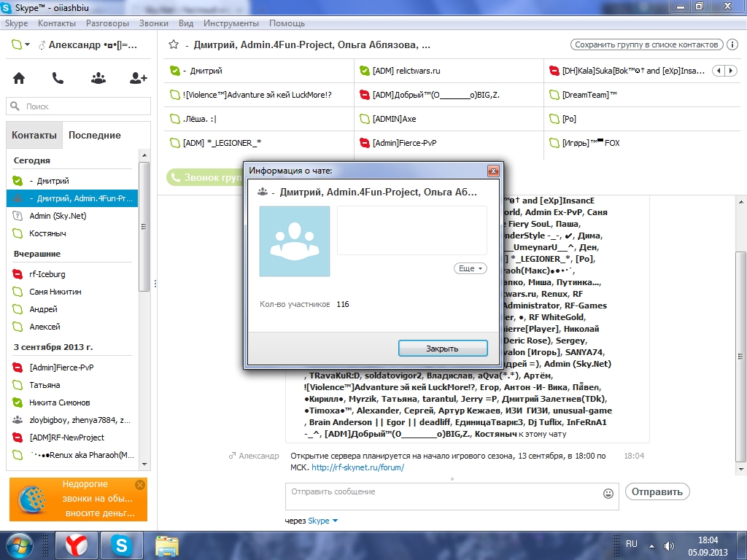Open the Инструменты menu
This screenshot has width=747, height=560.
[231, 23]
